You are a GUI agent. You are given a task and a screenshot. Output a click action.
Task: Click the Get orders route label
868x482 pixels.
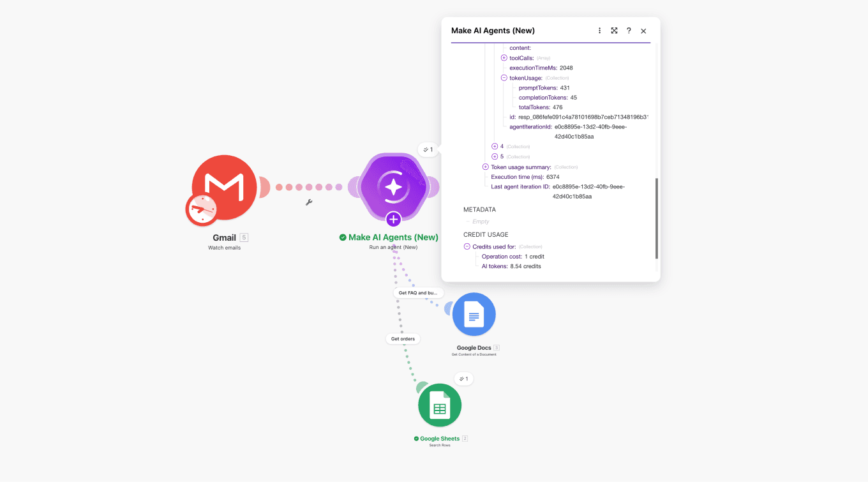coord(403,338)
